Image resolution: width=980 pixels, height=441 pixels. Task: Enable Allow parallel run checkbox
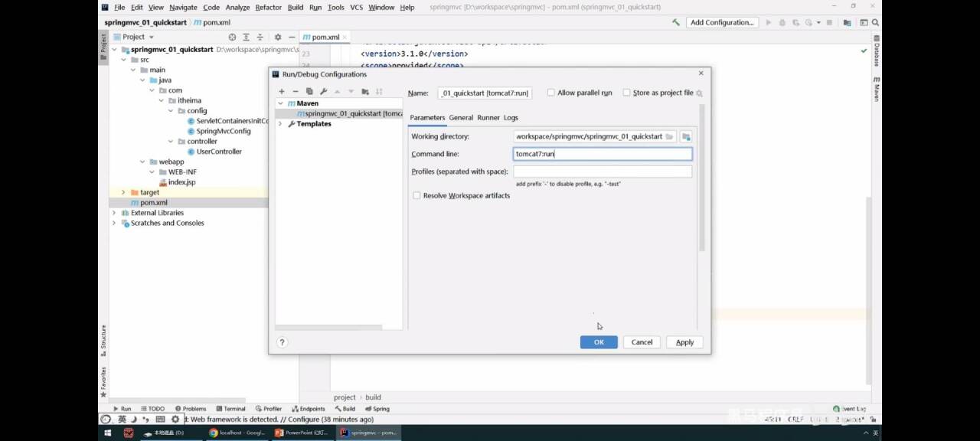pyautogui.click(x=550, y=93)
